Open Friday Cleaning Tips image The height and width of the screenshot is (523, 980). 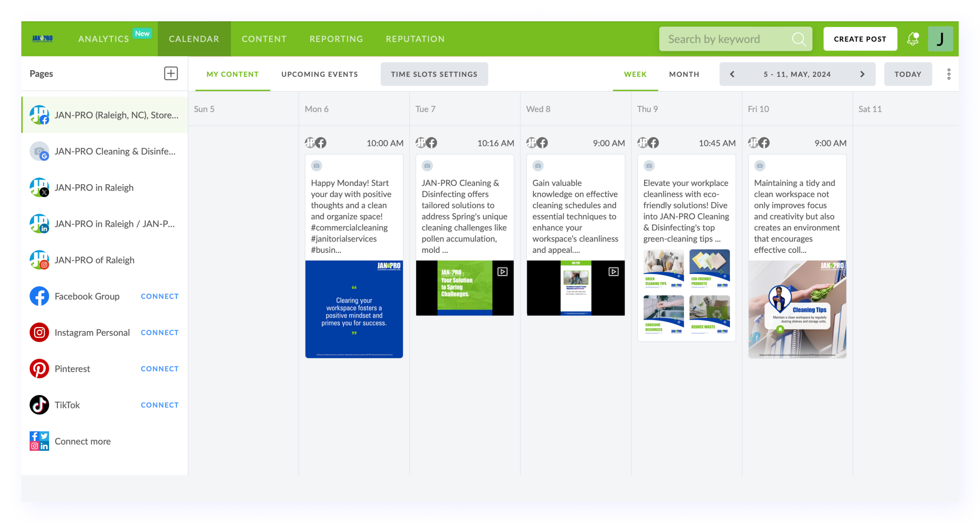[797, 309]
